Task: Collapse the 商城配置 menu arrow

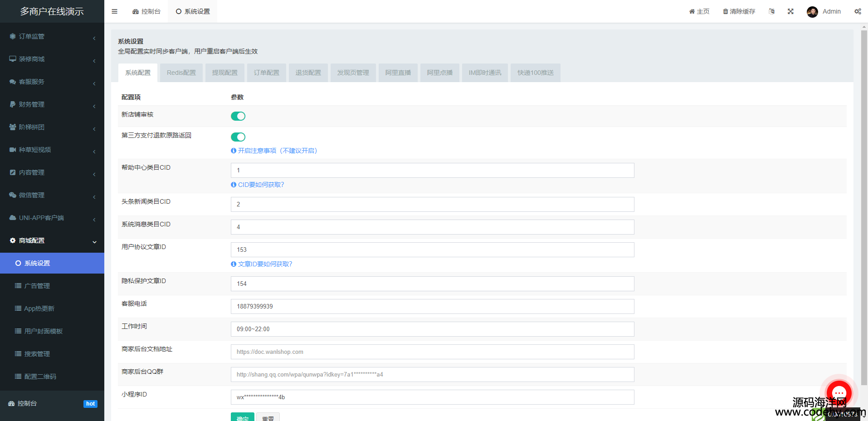Action: [x=94, y=242]
